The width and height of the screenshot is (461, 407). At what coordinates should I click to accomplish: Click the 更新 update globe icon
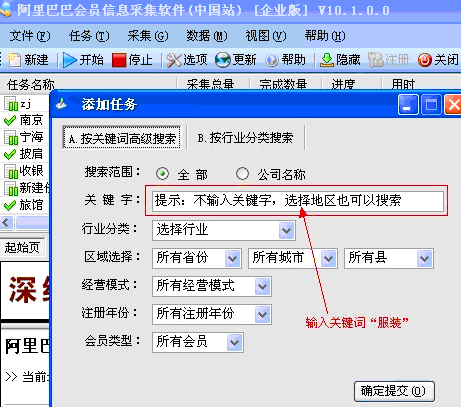223,60
